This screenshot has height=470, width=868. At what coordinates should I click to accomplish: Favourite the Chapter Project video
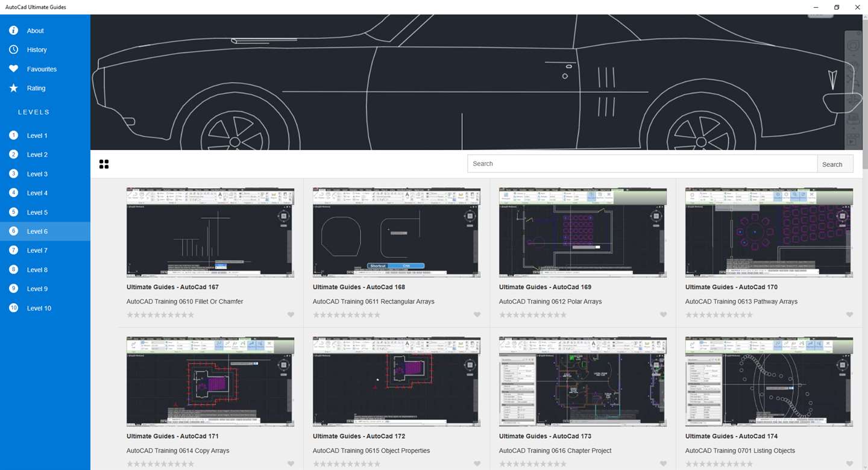point(664,464)
